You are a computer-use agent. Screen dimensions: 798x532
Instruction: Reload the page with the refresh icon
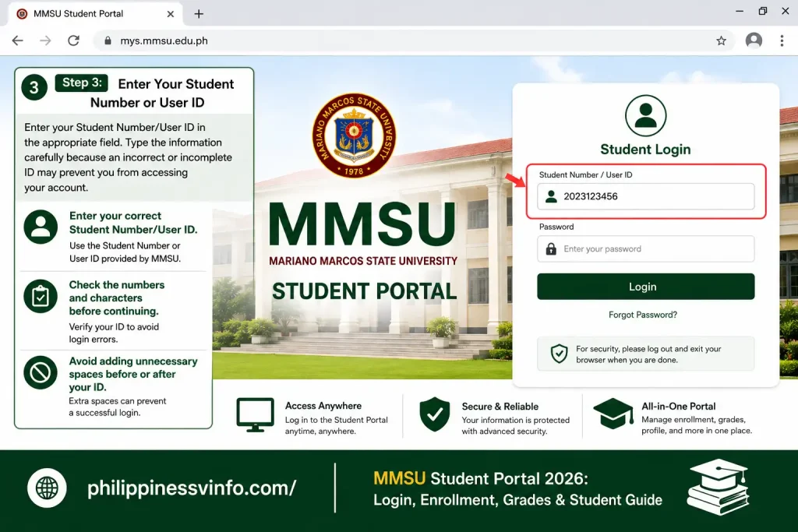(74, 41)
